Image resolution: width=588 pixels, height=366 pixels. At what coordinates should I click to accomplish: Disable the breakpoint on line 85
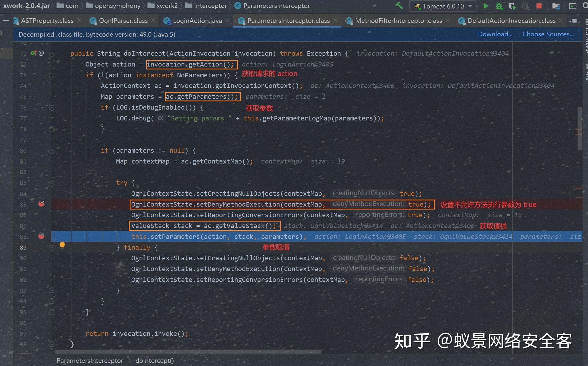coord(41,204)
